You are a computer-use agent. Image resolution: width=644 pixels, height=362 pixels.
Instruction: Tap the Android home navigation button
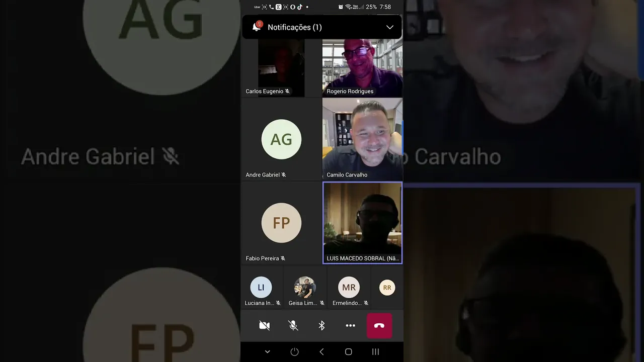click(348, 352)
